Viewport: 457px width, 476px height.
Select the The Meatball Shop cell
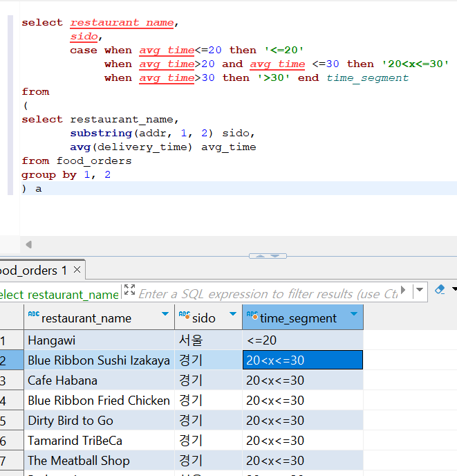tap(100, 461)
